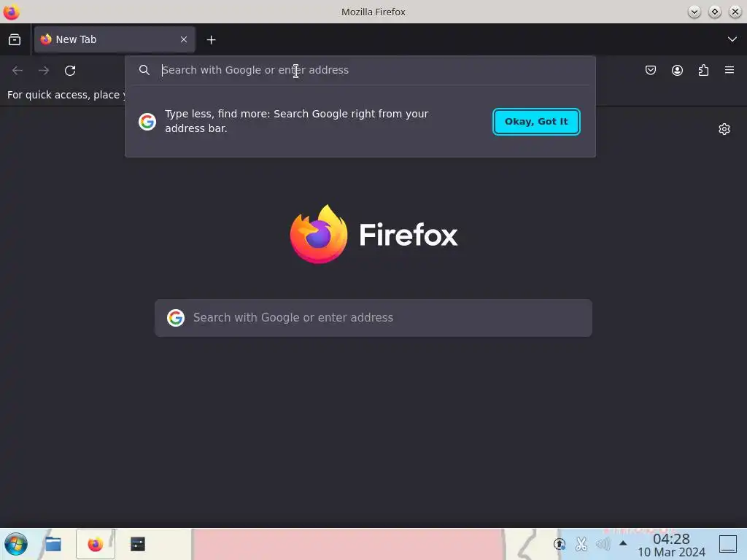
Task: Open updates tray icon
Action: (560, 544)
